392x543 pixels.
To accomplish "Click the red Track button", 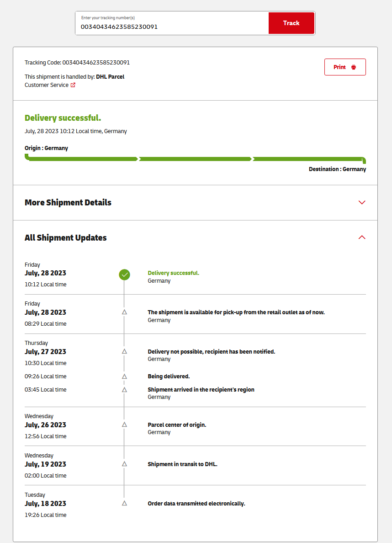I will [291, 23].
